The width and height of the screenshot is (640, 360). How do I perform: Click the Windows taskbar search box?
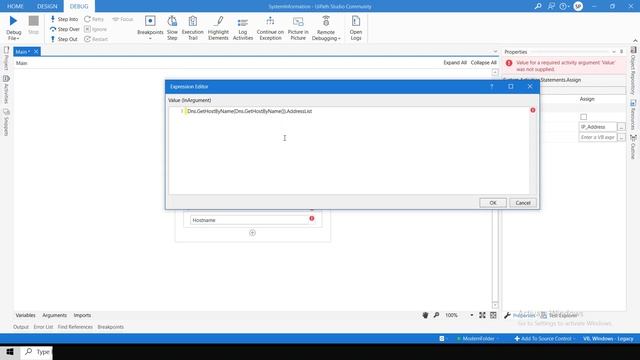pyautogui.click(x=38, y=352)
